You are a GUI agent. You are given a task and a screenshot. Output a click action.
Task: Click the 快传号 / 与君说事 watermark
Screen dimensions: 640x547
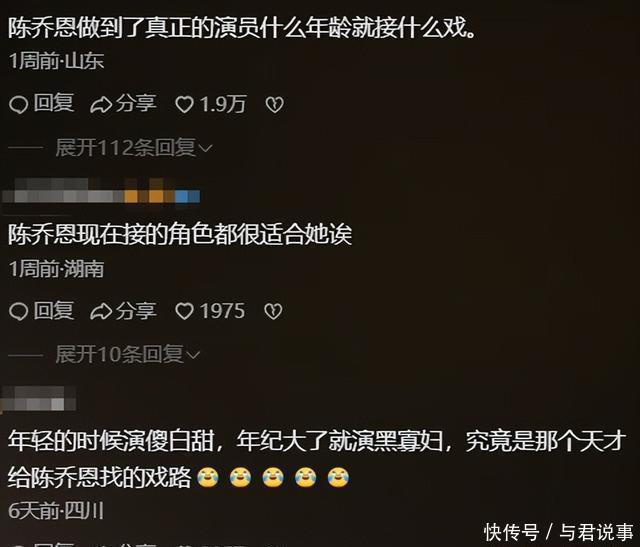click(558, 532)
